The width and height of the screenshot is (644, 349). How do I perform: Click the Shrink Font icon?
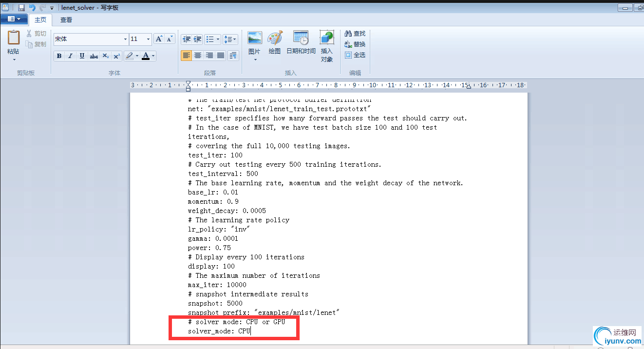[170, 39]
